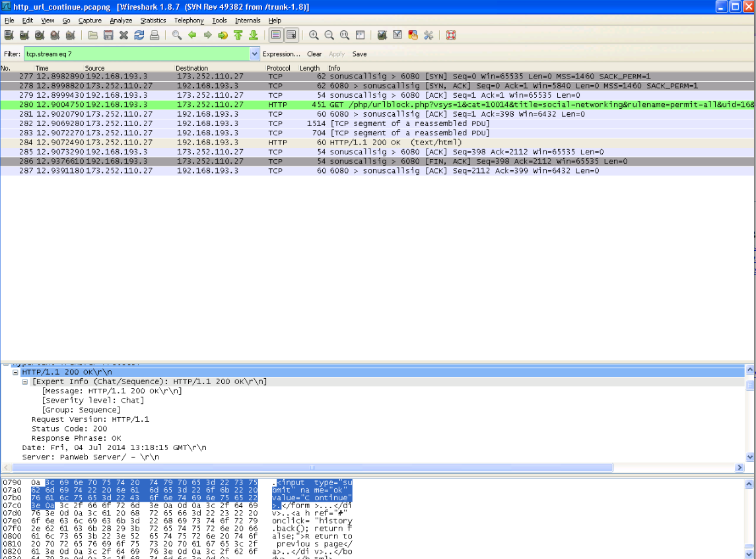
Task: Click the Find packet magnifier icon
Action: click(x=177, y=36)
